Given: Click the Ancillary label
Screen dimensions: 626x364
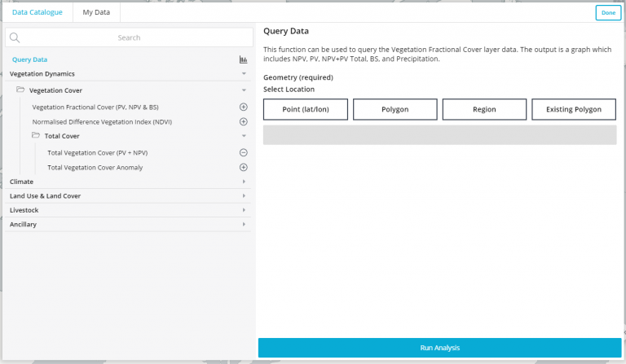Looking at the screenshot, I should point(23,225).
